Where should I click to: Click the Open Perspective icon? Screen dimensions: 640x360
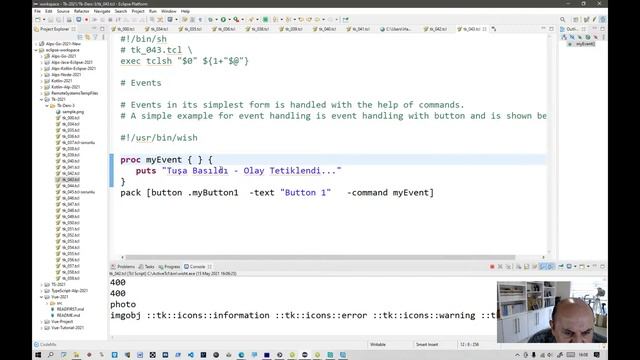tap(576, 20)
